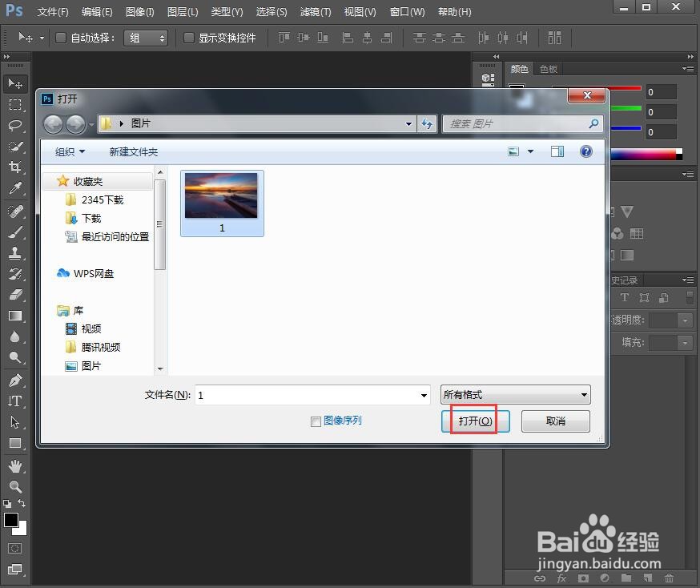Select the Vertical Type tool
Image resolution: width=700 pixels, height=588 pixels.
click(15, 401)
